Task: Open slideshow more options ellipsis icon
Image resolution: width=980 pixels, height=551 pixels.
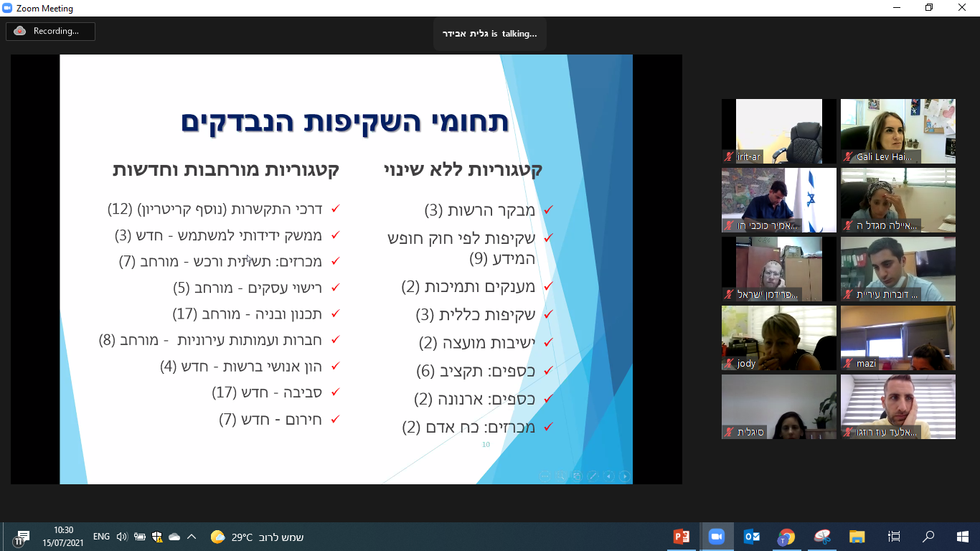Action: (545, 476)
